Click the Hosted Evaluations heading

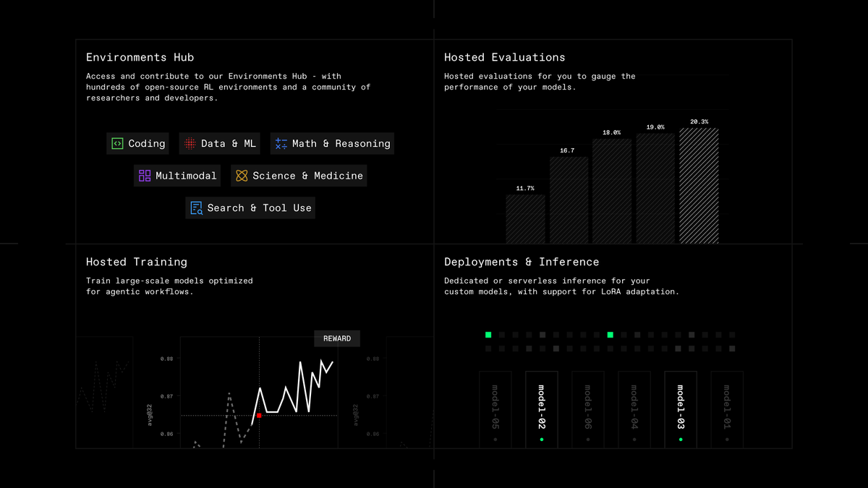[x=505, y=57]
